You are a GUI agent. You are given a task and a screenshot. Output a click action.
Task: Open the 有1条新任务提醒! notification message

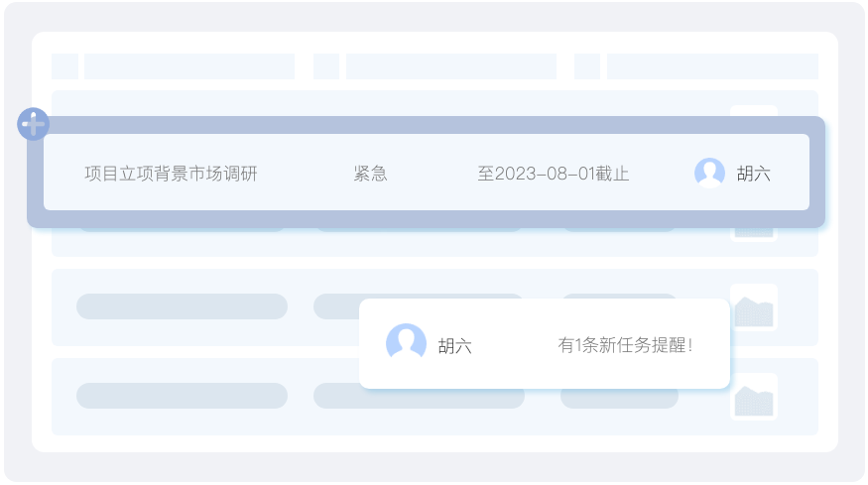pyautogui.click(x=625, y=345)
